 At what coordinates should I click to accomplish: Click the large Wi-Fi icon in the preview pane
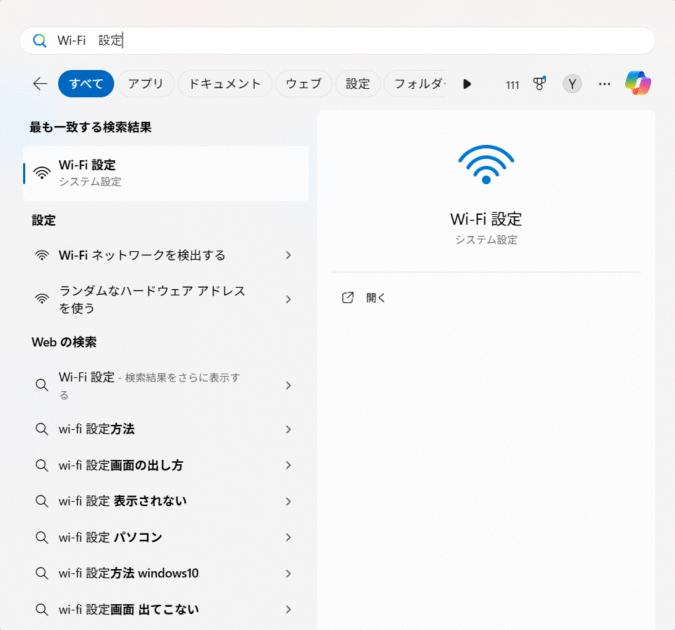pos(486,164)
